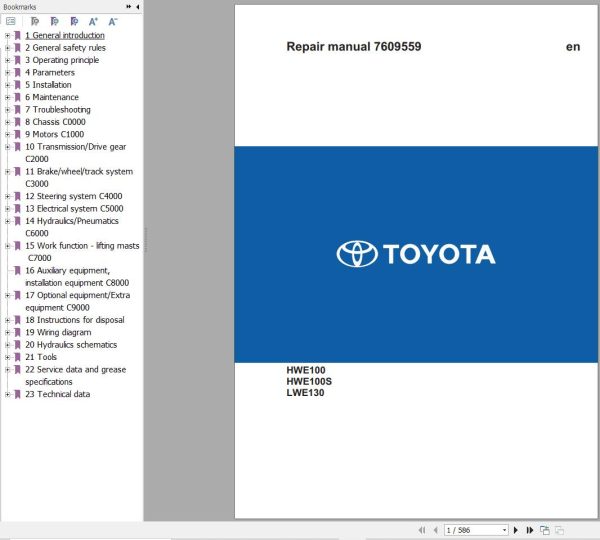Click the bookmark icon left of A+
The height and width of the screenshot is (540, 600).
click(x=74, y=21)
